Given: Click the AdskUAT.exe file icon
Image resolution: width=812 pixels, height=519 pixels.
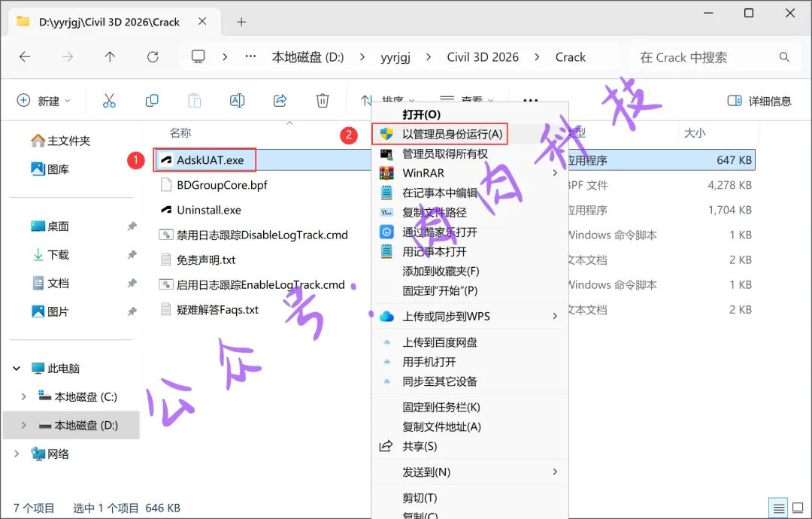Looking at the screenshot, I should click(x=165, y=160).
